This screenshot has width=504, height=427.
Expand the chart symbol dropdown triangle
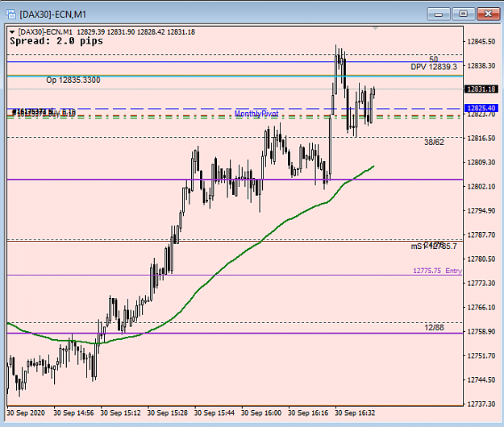(x=12, y=32)
